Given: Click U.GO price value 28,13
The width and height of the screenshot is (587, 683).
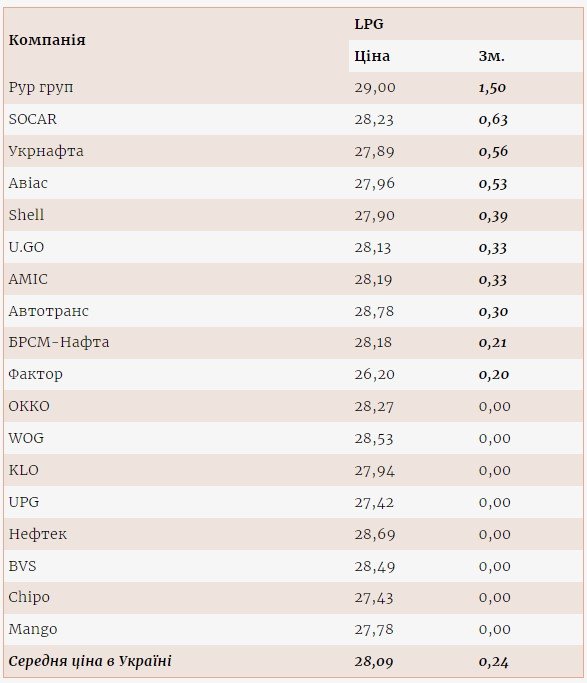Looking at the screenshot, I should pyautogui.click(x=373, y=247).
